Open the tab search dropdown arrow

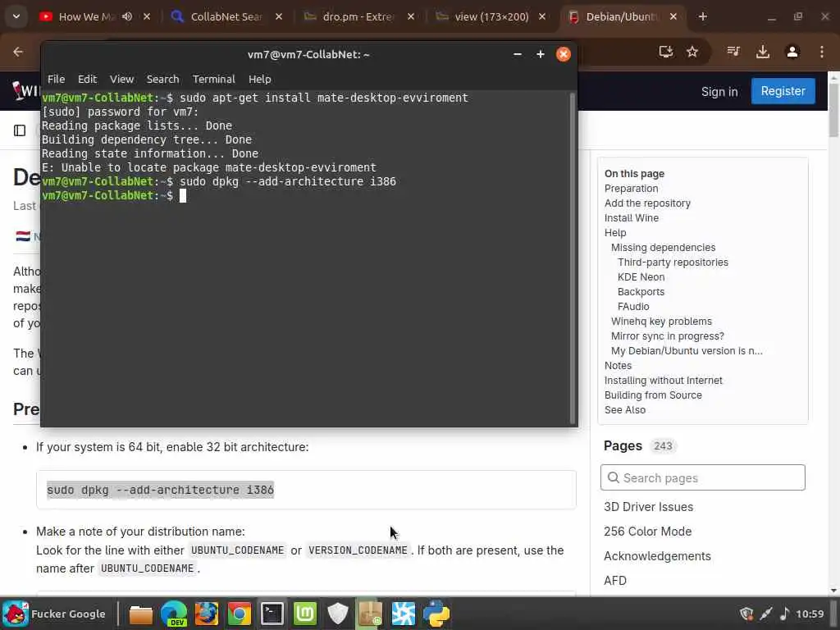(x=16, y=16)
